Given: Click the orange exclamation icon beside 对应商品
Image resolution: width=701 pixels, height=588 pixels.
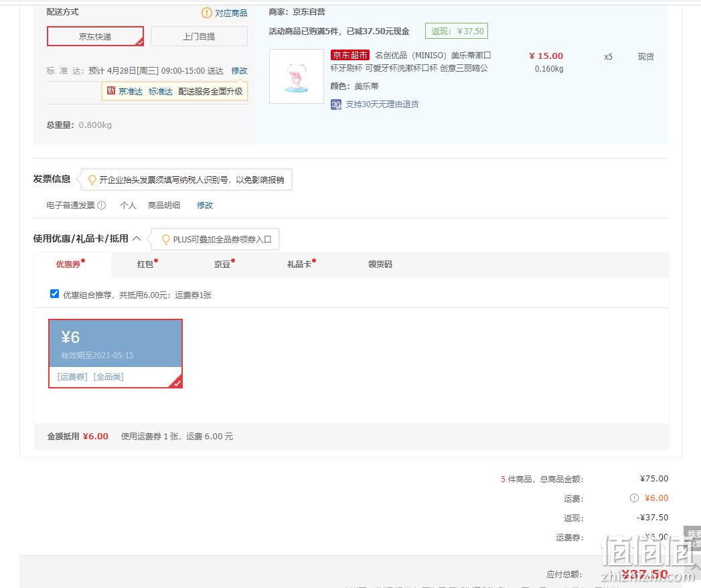Looking at the screenshot, I should (x=206, y=13).
